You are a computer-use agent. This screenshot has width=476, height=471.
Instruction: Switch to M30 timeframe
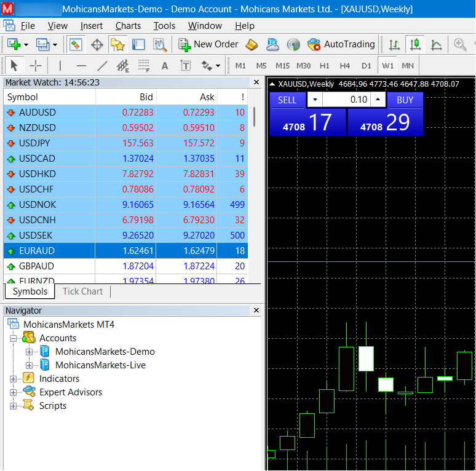tap(304, 66)
